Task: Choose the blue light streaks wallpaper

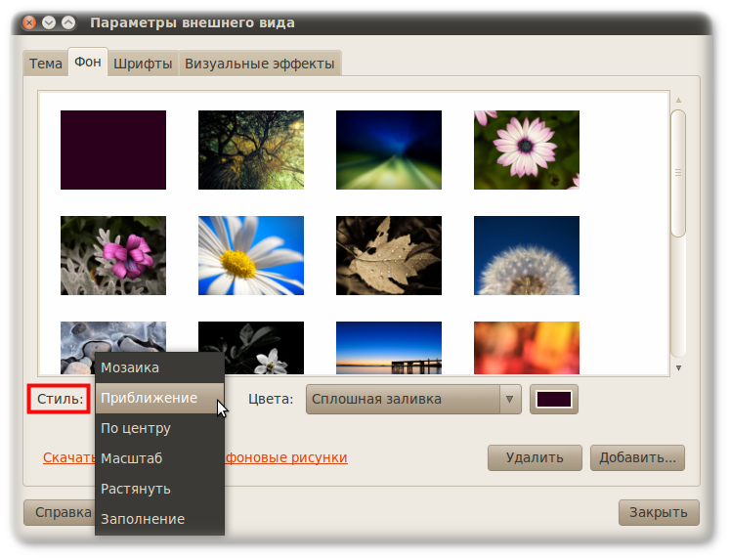Action: pyautogui.click(x=388, y=150)
